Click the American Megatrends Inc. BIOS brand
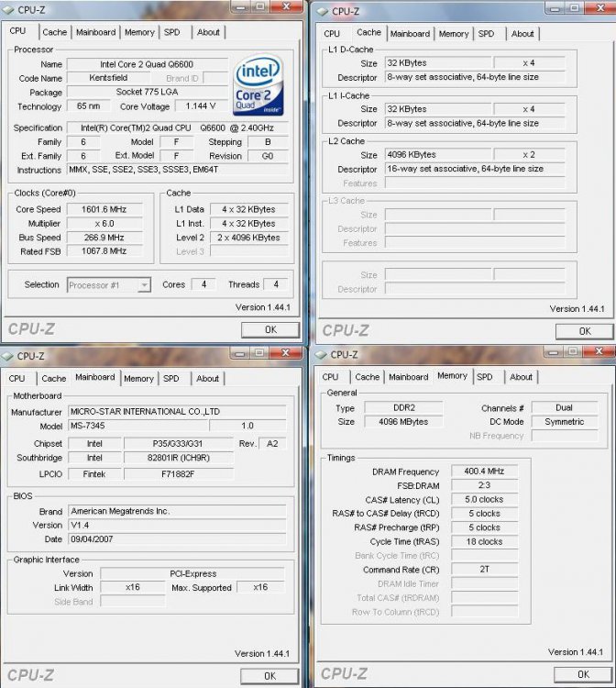Screen dimensions: 616x688 (177, 511)
